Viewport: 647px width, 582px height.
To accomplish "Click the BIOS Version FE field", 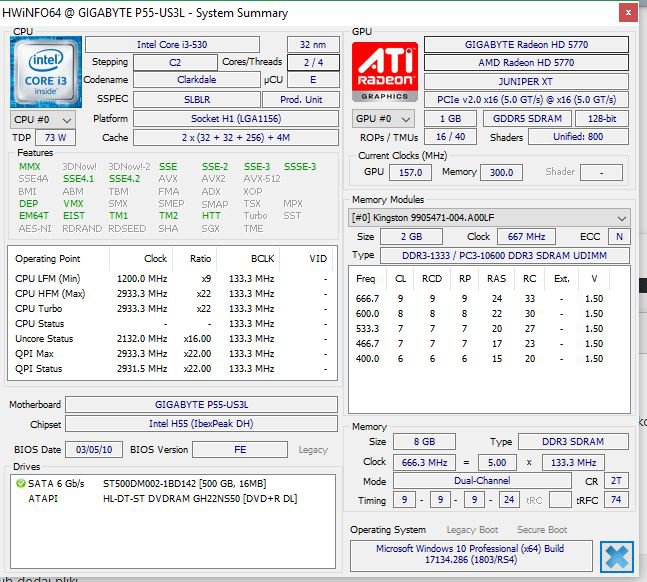I will 240,450.
